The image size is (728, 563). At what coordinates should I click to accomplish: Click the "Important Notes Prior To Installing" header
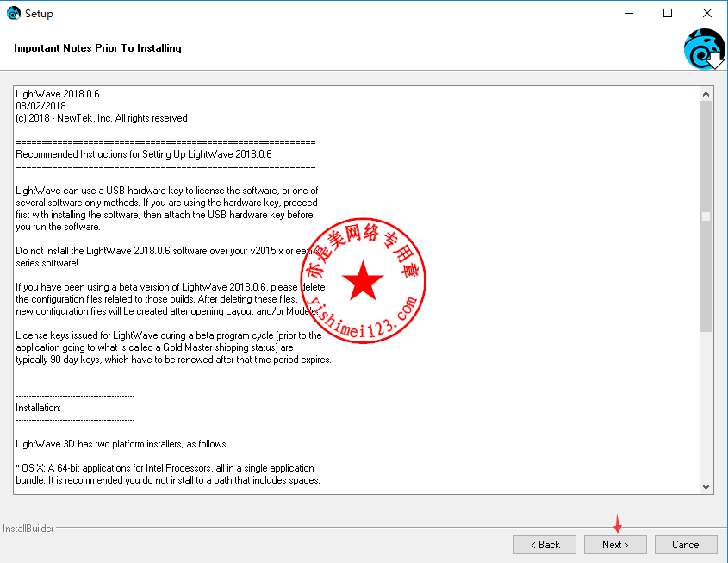pos(97,48)
